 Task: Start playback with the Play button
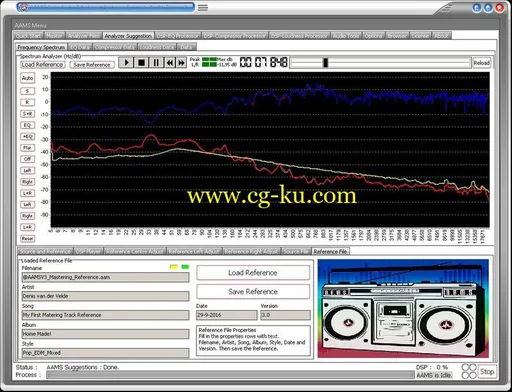click(126, 63)
